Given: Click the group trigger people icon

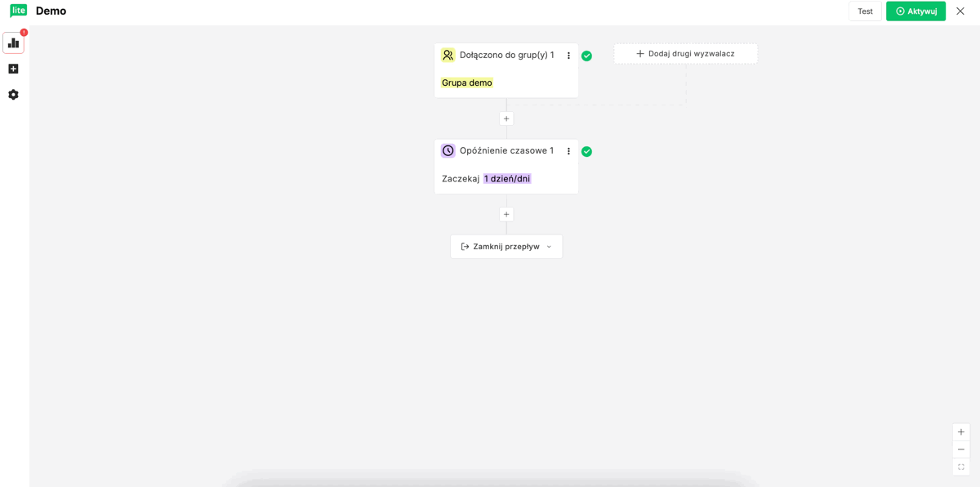Looking at the screenshot, I should tap(448, 56).
